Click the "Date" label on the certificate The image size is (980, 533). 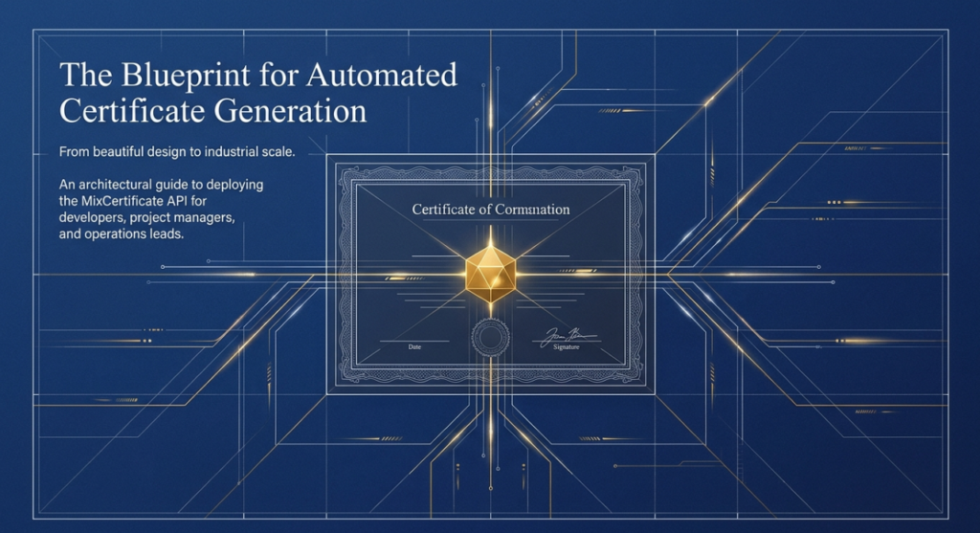[x=414, y=346]
